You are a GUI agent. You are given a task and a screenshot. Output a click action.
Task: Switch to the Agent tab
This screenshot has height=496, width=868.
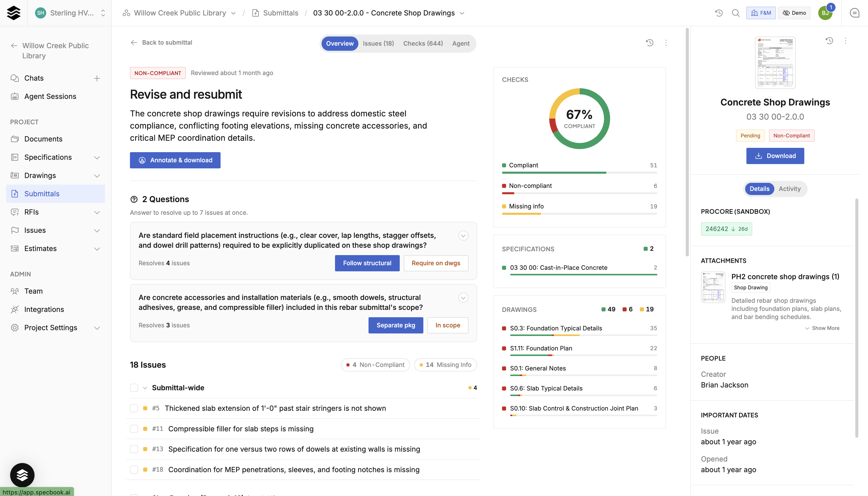tap(461, 44)
